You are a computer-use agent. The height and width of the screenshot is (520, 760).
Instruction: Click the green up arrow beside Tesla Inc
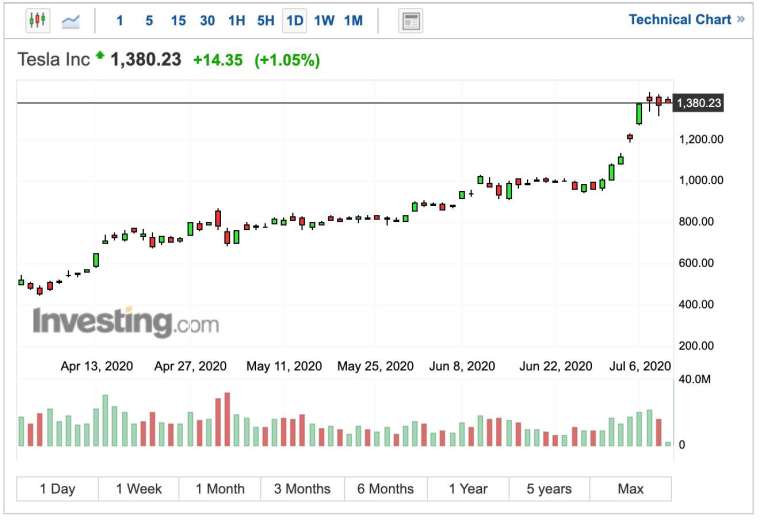(x=100, y=55)
